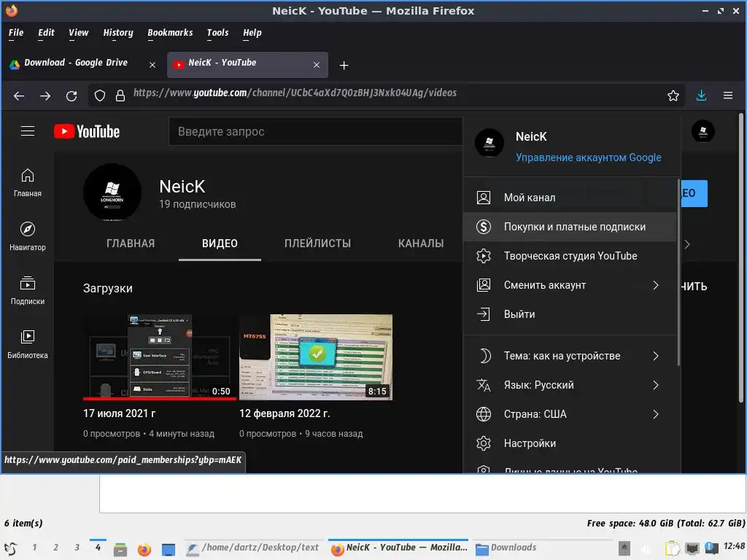Open the History menu
This screenshot has height=560, width=747.
pos(118,33)
